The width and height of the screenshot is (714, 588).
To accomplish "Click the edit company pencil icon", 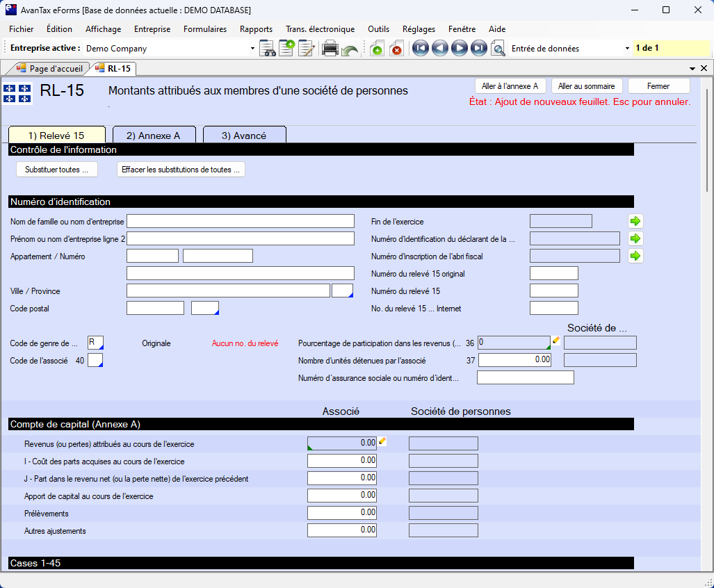I will pos(307,49).
